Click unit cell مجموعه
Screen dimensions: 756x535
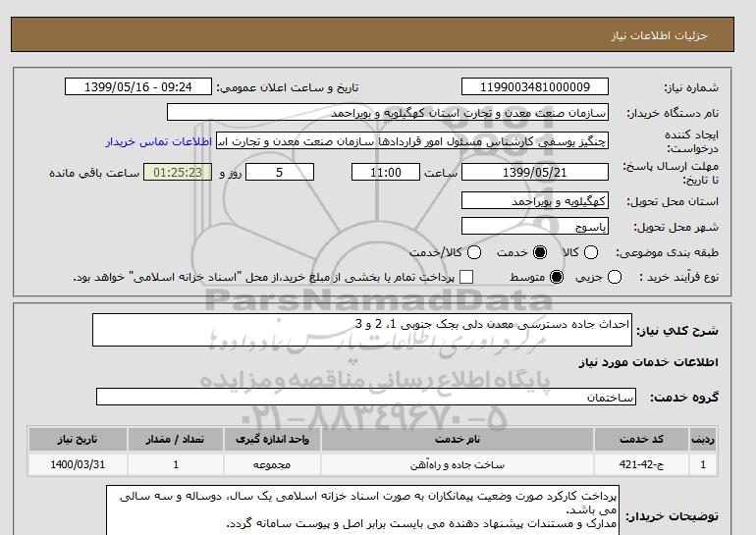pos(272,464)
